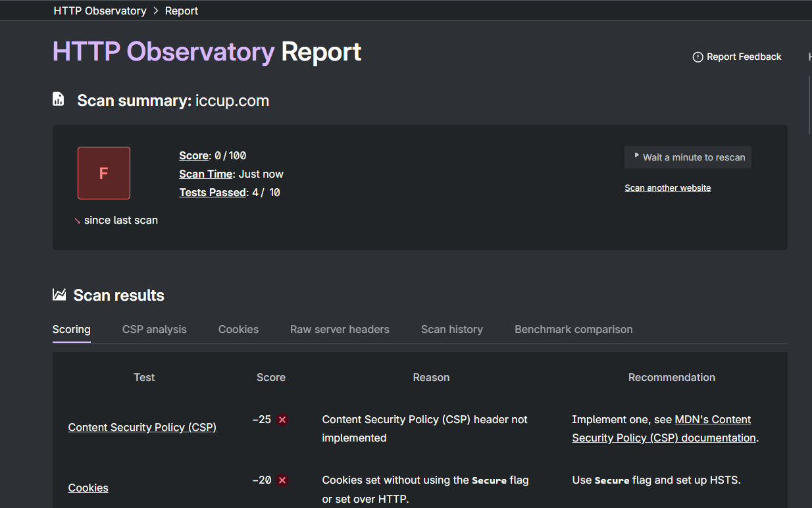The width and height of the screenshot is (812, 508).
Task: Click the red X beside the −25 score
Action: (x=282, y=420)
